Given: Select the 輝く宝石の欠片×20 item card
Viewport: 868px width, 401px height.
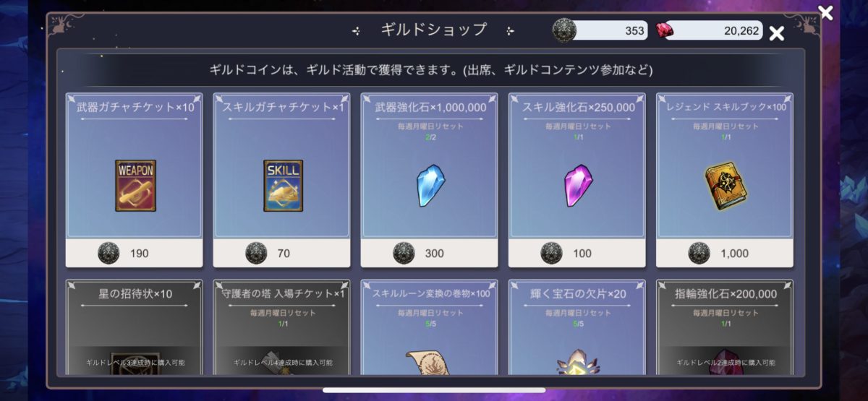Looking at the screenshot, I should pyautogui.click(x=576, y=327).
